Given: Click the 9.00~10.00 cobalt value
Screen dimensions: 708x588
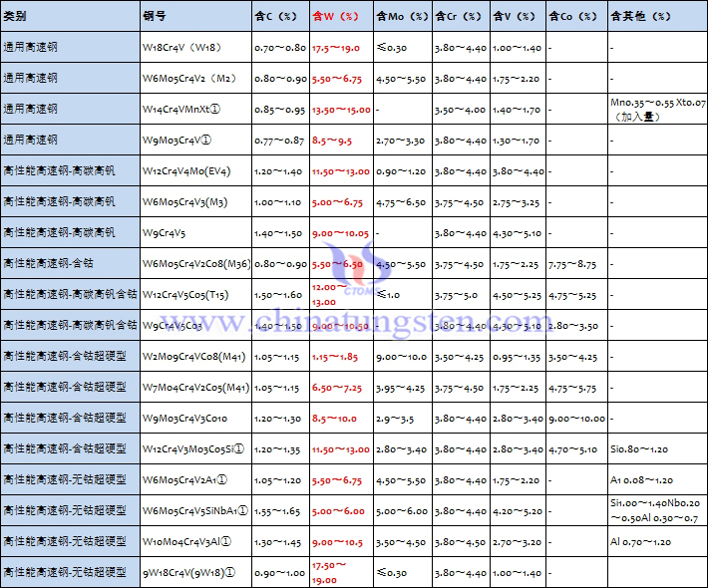Looking at the screenshot, I should pos(576,419).
